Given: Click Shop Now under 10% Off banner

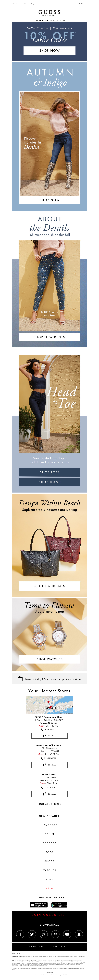Looking at the screenshot, I should point(49,50).
